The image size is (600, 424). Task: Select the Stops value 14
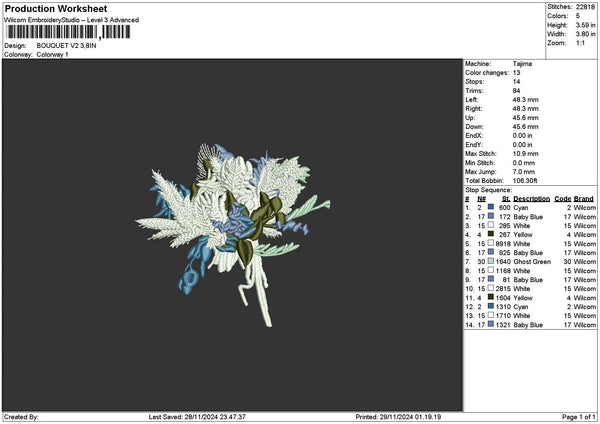(517, 82)
